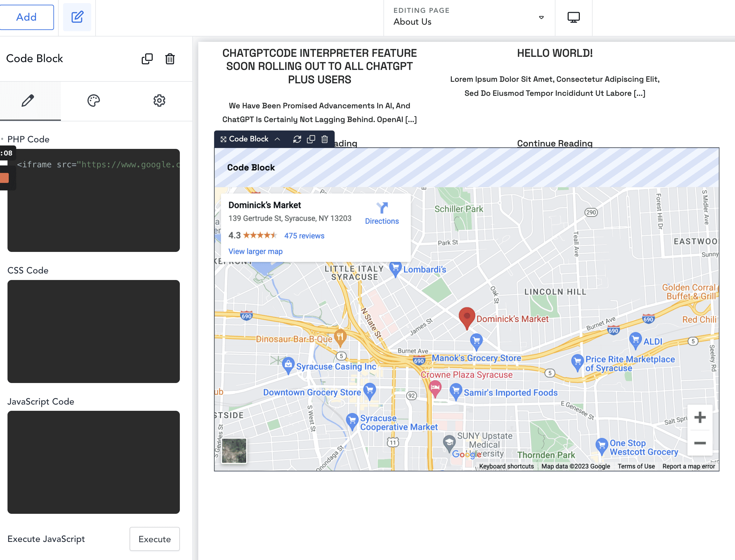Delete Code Block from floating toolbar
Image resolution: width=735 pixels, height=560 pixels.
tap(325, 139)
